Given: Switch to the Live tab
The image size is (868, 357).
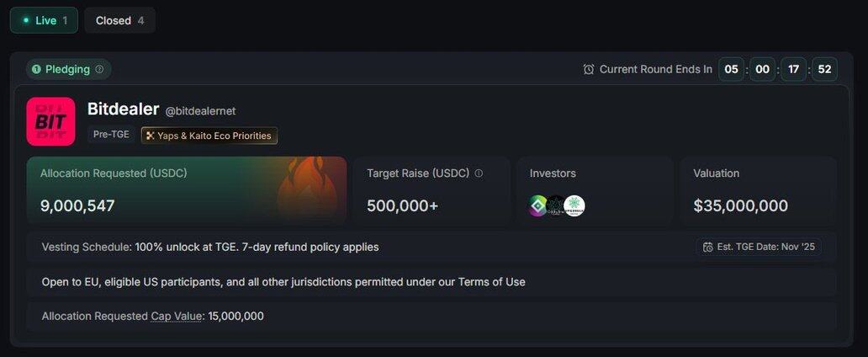Looking at the screenshot, I should pos(44,20).
